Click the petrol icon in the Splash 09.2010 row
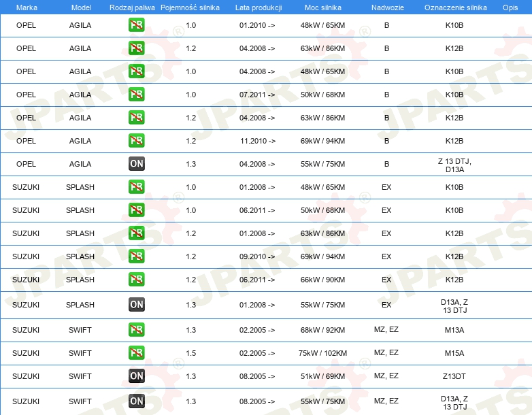Image resolution: width=532 pixels, height=415 pixels. pos(136,256)
